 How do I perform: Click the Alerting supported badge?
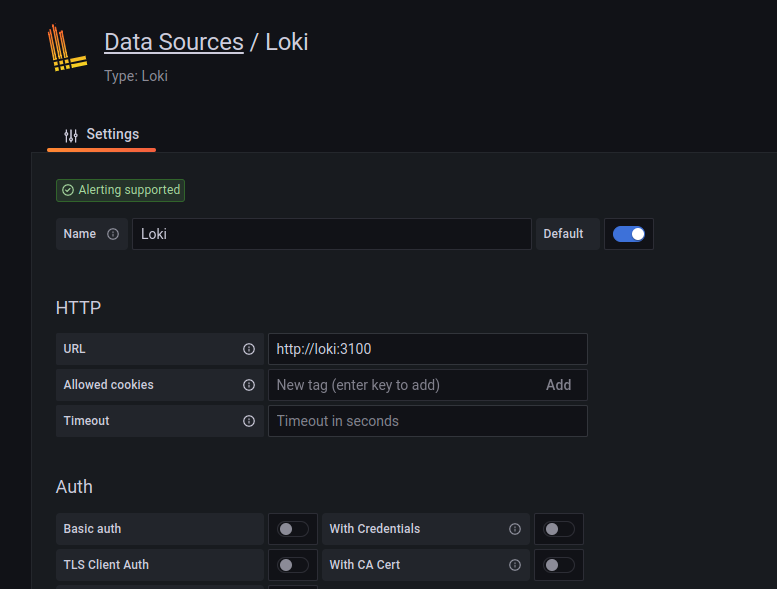point(120,190)
